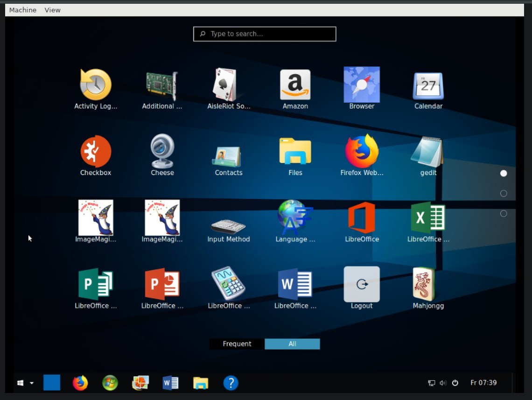This screenshot has height=400, width=532.
Task: Click the volume speaker tray icon
Action: (x=443, y=383)
